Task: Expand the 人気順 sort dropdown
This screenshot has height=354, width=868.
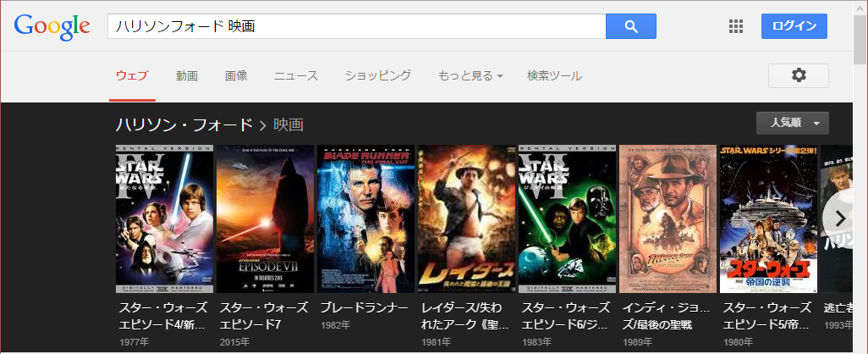Action: tap(792, 124)
